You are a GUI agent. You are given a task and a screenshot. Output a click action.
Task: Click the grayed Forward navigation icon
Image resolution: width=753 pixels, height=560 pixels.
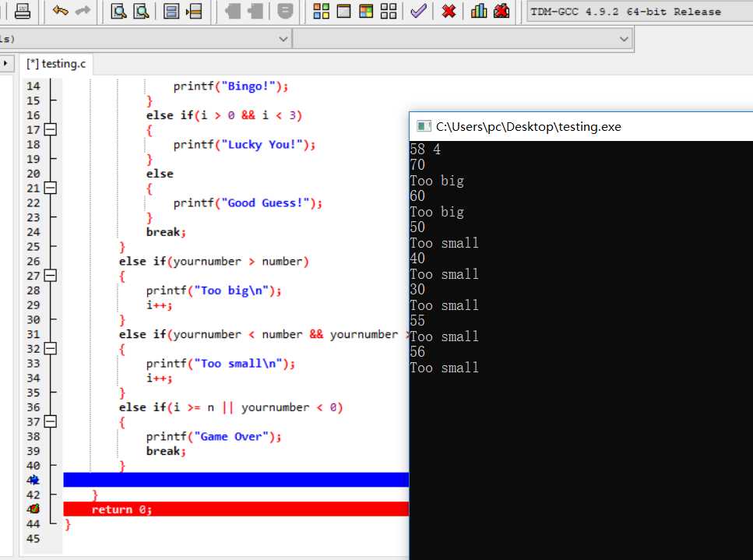[x=255, y=11]
